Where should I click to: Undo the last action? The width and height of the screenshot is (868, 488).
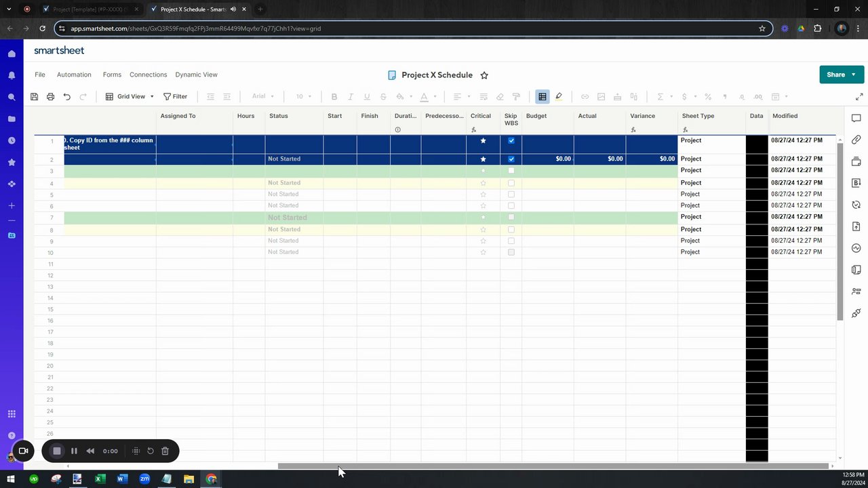point(66,97)
